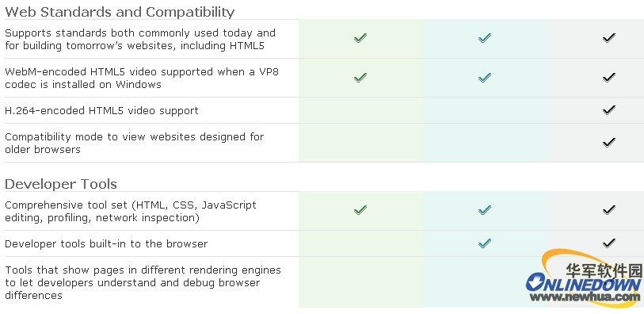Select the Developer Tools section heading

pos(61,184)
